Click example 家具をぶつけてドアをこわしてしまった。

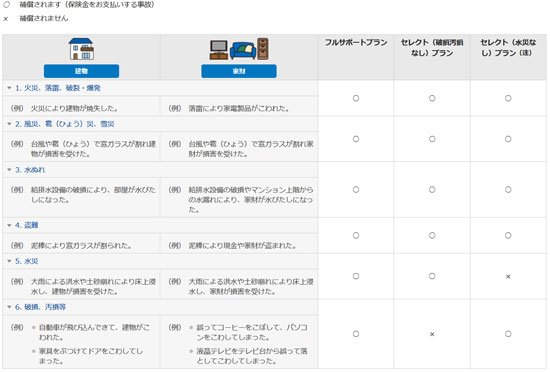pos(90,356)
